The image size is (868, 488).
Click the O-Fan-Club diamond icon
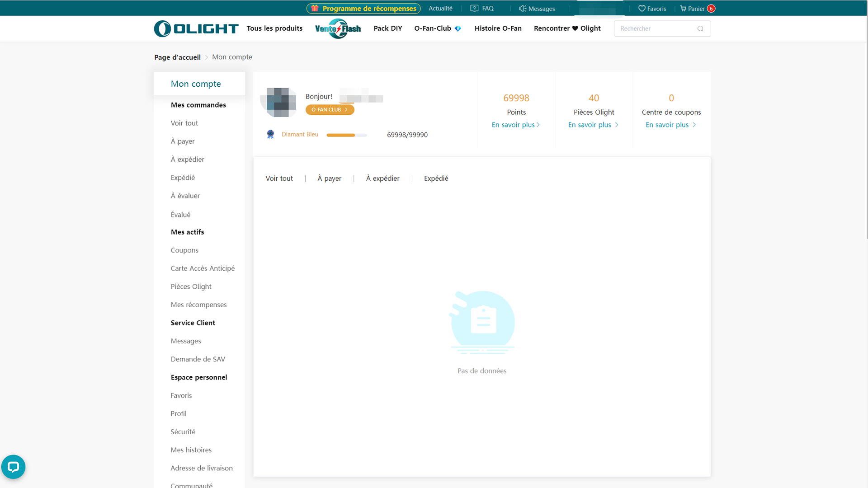tap(458, 28)
